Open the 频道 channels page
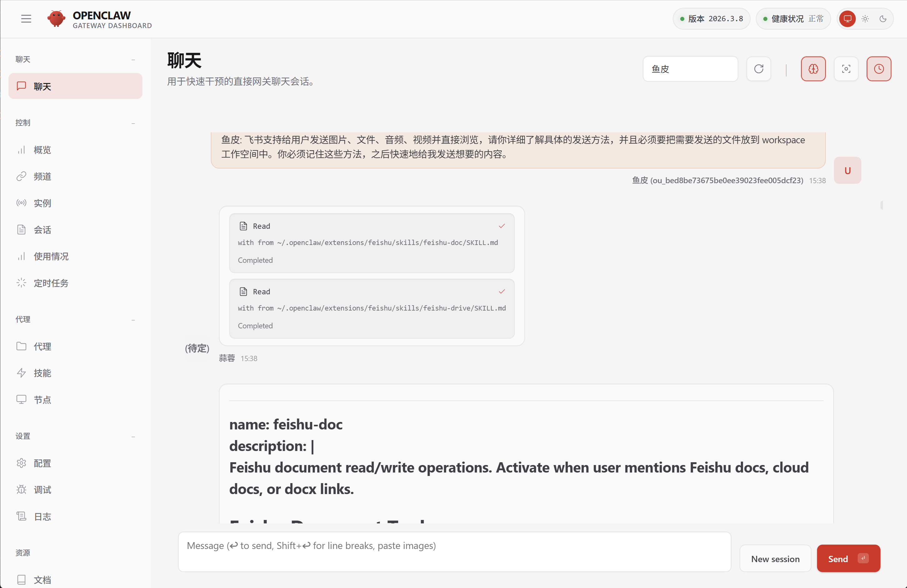This screenshot has height=588, width=907. 42,176
